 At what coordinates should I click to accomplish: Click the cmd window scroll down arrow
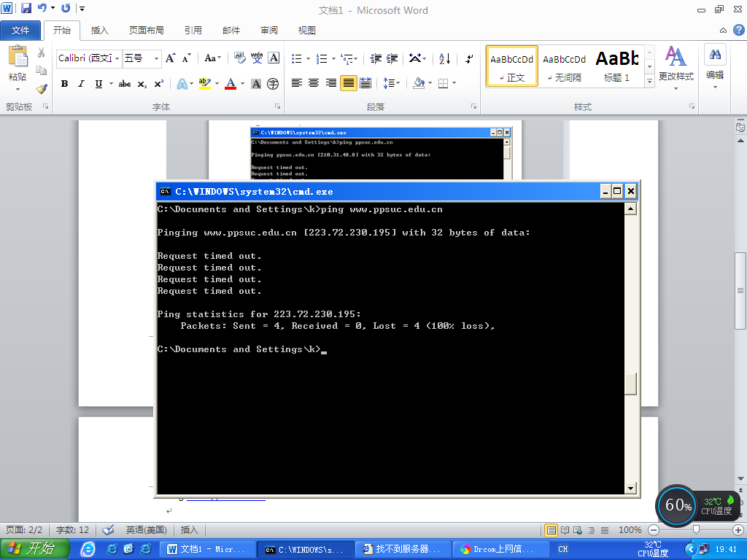[x=630, y=488]
